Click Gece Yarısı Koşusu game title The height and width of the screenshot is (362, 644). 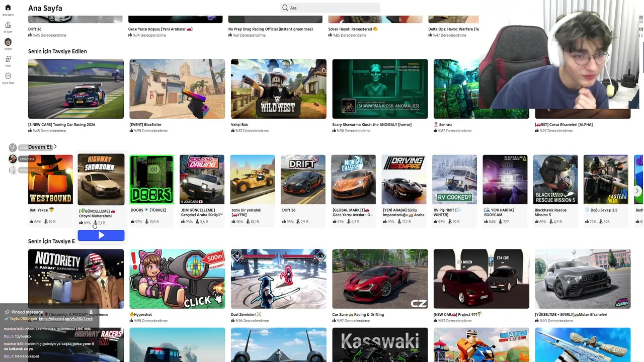160,29
